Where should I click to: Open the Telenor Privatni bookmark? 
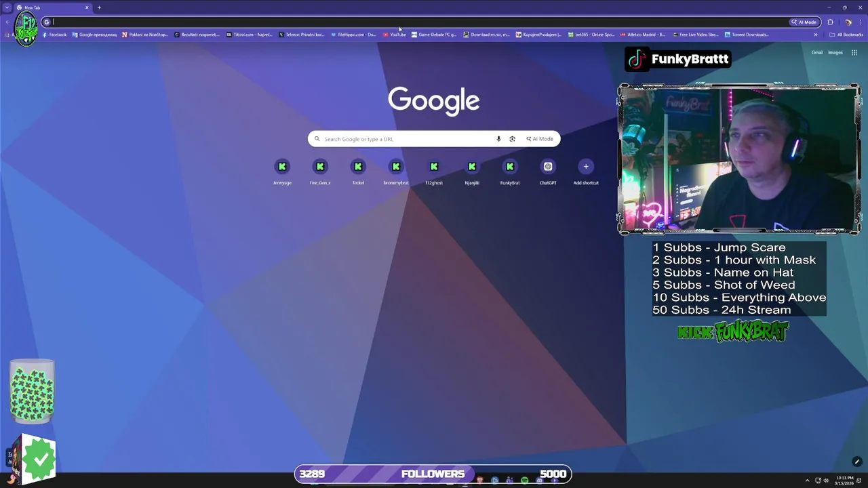click(x=302, y=35)
